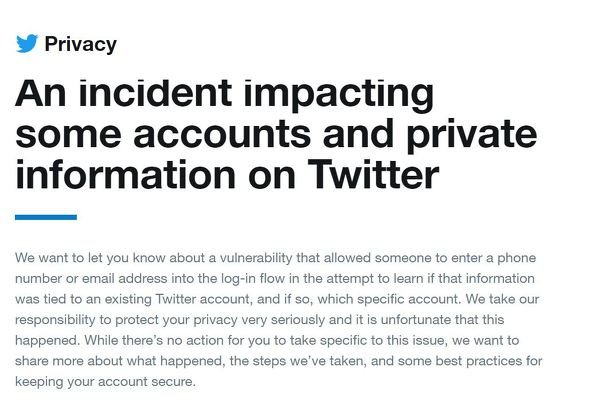Click paragraph line starting "happened. While there's"
Image resolution: width=590 pixels, height=406 pixels.
pos(267,341)
